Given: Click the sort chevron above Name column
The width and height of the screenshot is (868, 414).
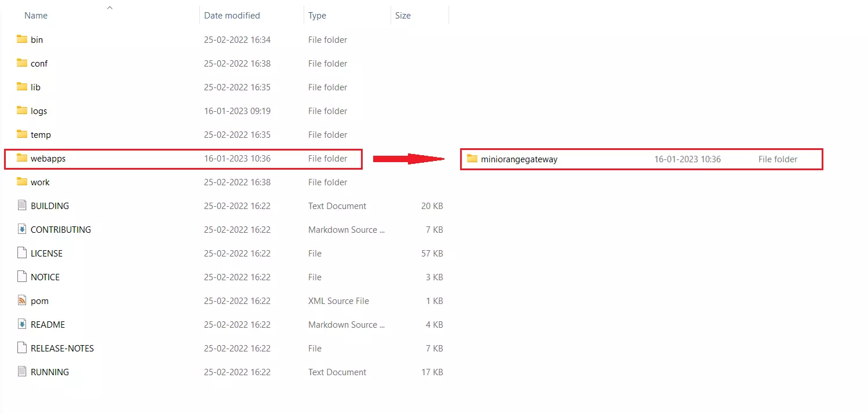Looking at the screenshot, I should [x=110, y=8].
